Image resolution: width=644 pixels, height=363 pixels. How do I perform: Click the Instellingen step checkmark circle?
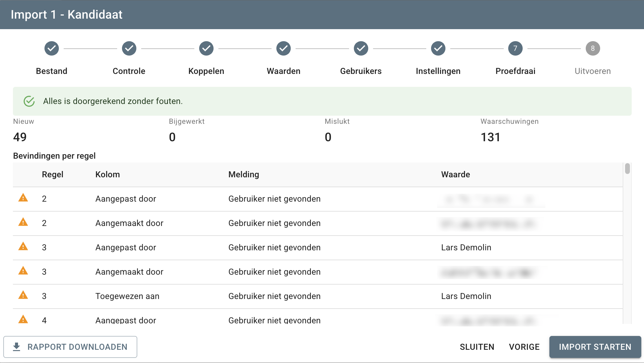(438, 48)
